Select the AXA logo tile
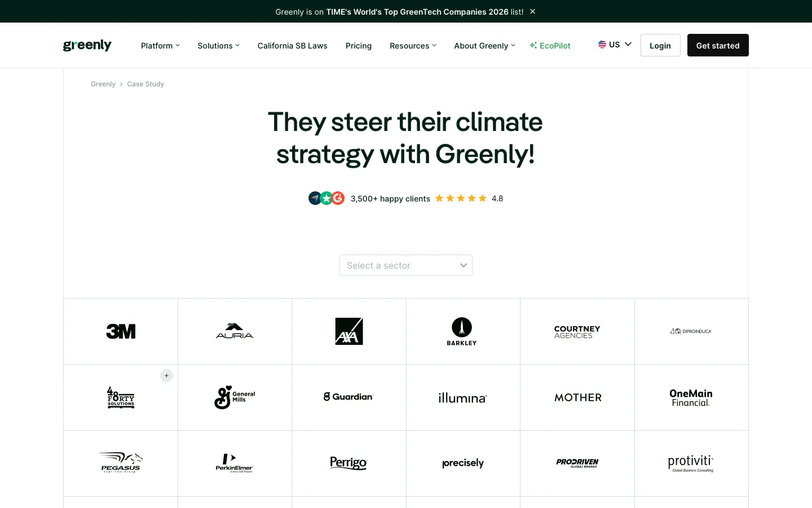 (x=349, y=331)
